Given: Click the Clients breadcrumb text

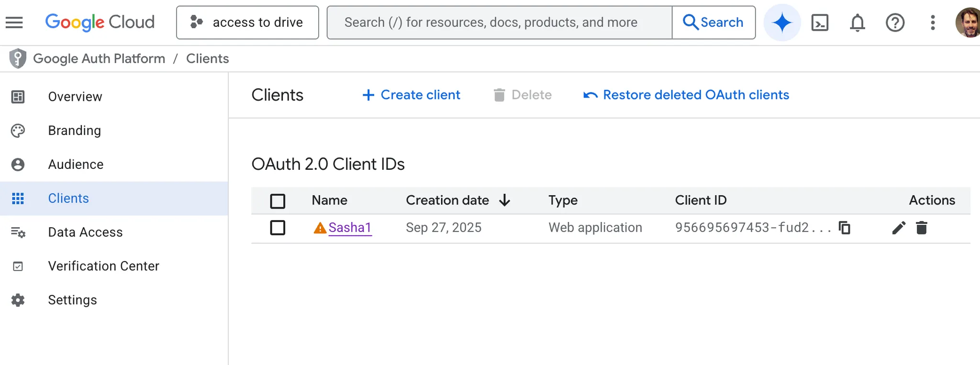Looking at the screenshot, I should click(207, 58).
